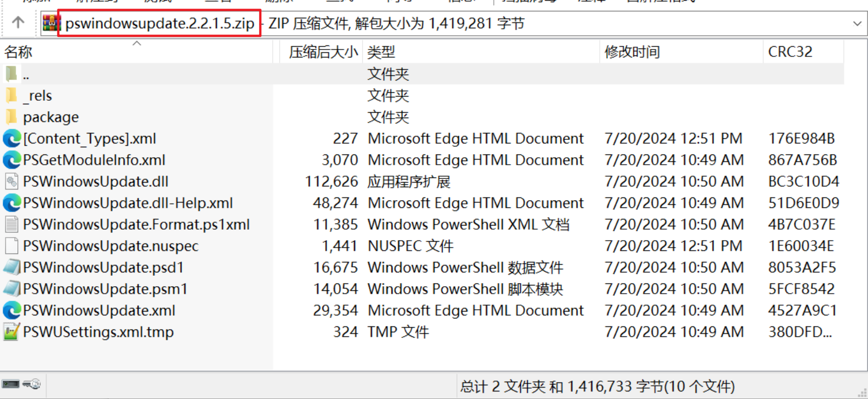The width and height of the screenshot is (868, 399).
Task: Click the blank file icon of PSWindowsUpdate.nuspec
Action: pyautogui.click(x=12, y=246)
